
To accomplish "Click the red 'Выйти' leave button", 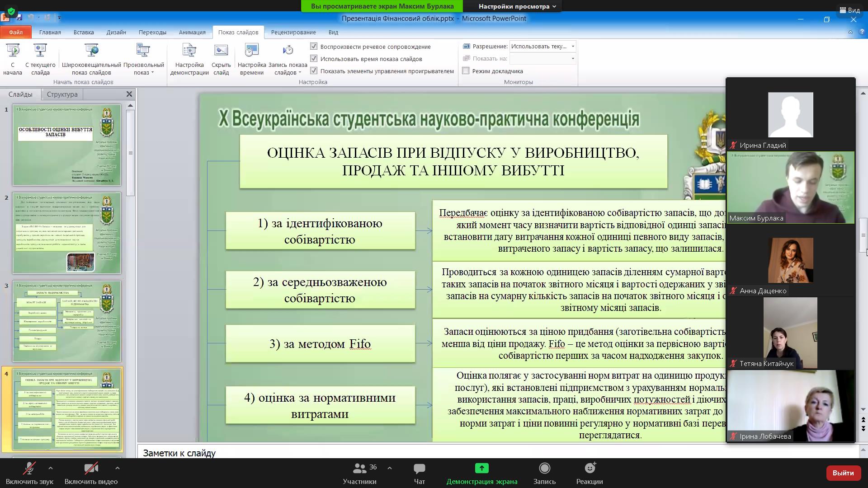I will pos(843,473).
